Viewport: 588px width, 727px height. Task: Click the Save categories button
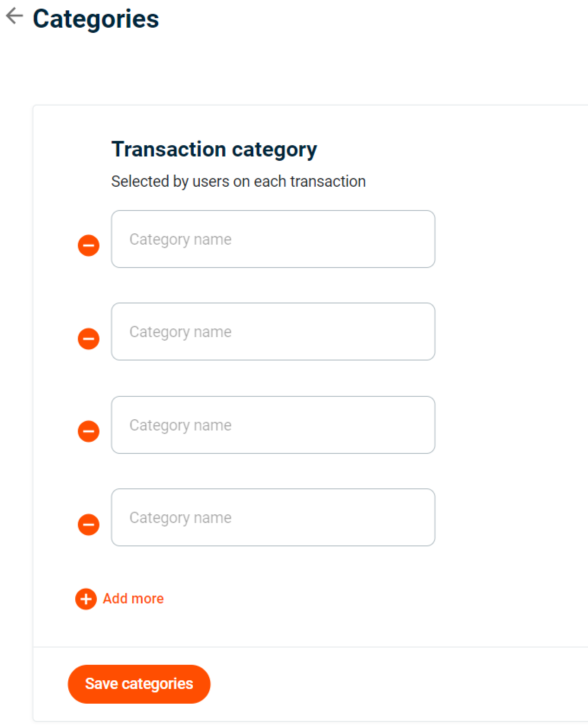coord(139,683)
